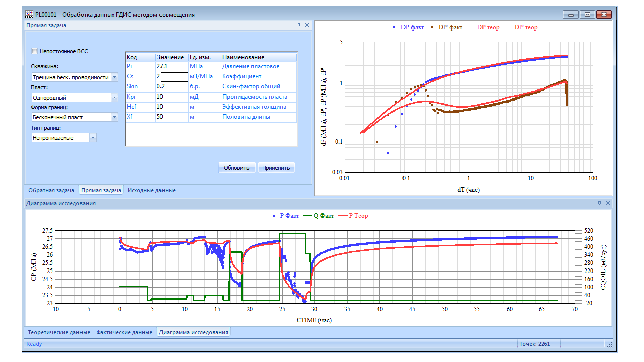Close the Прямая задача panel
This screenshot has width=644, height=362.
tap(307, 25)
